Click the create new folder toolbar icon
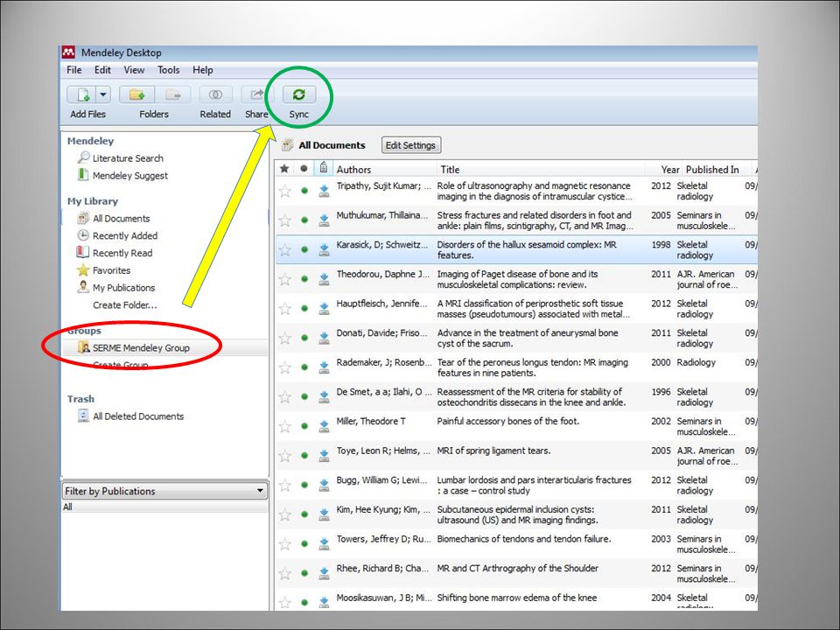The image size is (840, 630). (x=136, y=94)
